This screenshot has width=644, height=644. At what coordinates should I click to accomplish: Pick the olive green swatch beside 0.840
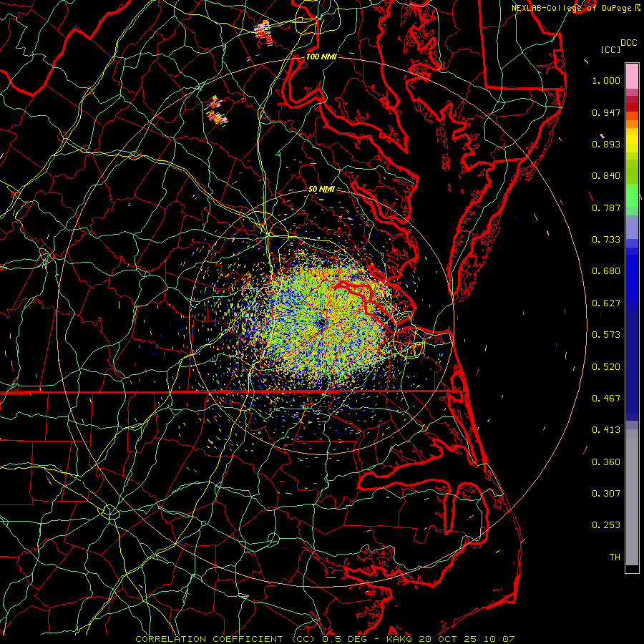pyautogui.click(x=632, y=170)
